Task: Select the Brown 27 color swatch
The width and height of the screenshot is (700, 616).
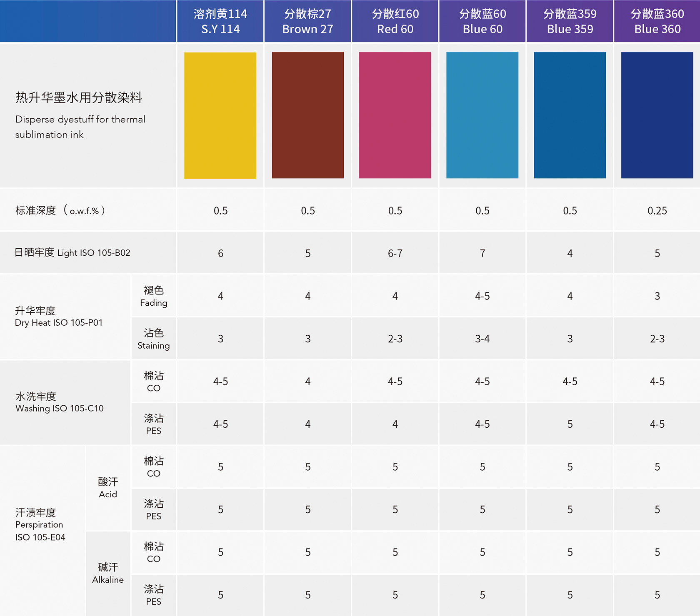Action: coord(307,115)
